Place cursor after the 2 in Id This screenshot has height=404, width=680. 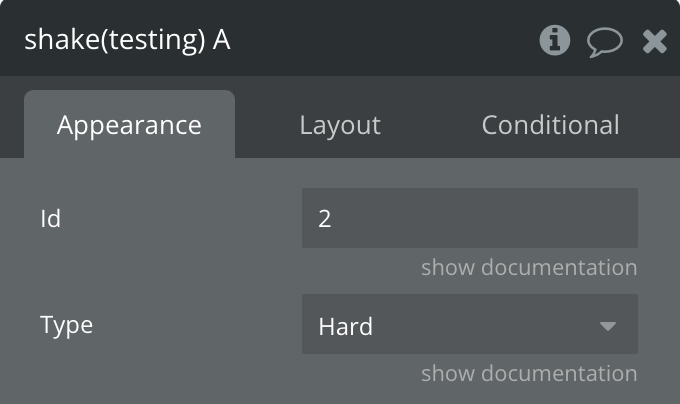click(333, 218)
